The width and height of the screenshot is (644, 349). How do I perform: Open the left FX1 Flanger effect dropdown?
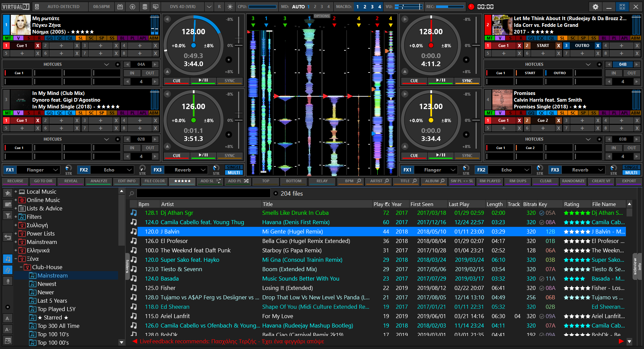pos(56,170)
